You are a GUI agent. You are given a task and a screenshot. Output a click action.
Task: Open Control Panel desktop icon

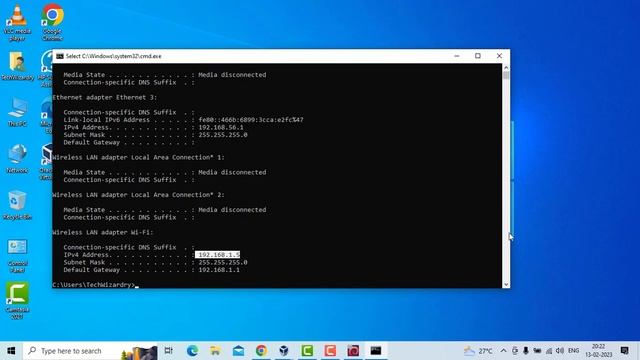pos(17,256)
